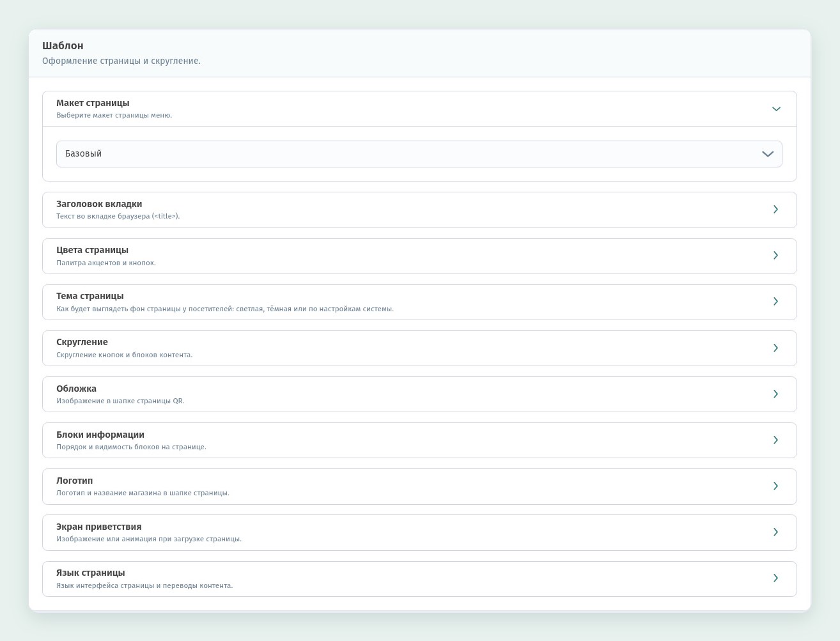Click the Шаблон panel heading
Image resolution: width=840 pixels, height=641 pixels.
pos(63,46)
